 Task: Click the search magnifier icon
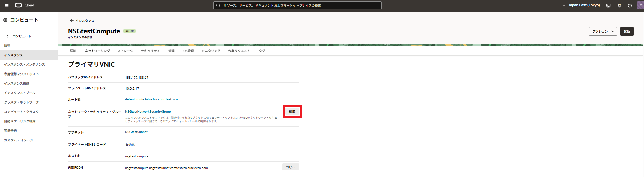pos(218,5)
